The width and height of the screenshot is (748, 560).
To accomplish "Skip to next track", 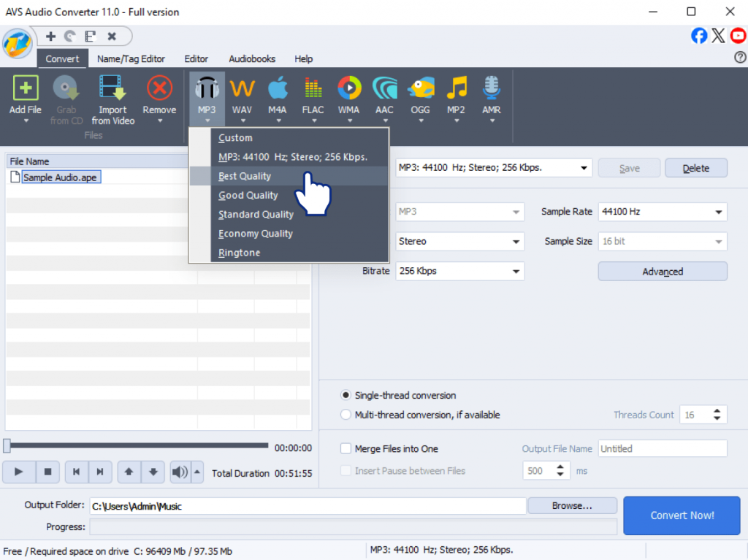I will click(x=100, y=472).
